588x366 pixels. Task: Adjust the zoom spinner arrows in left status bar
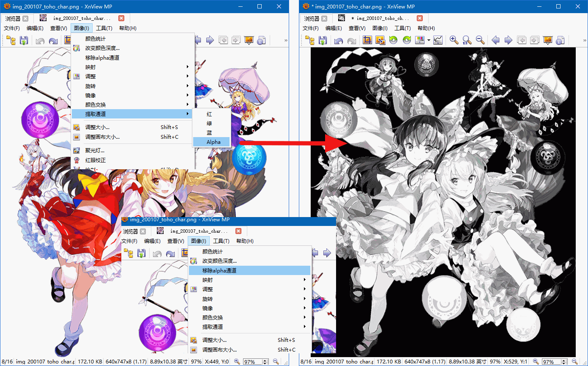tap(265, 362)
